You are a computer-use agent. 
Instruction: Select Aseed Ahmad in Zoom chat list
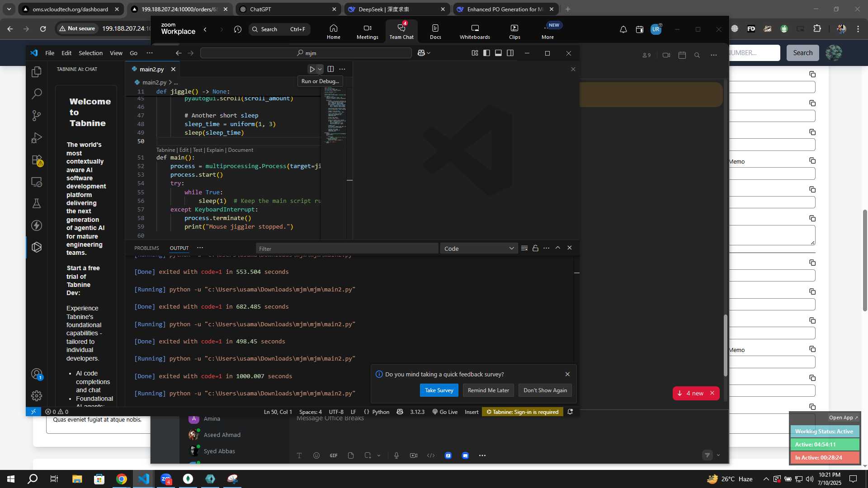tap(222, 435)
